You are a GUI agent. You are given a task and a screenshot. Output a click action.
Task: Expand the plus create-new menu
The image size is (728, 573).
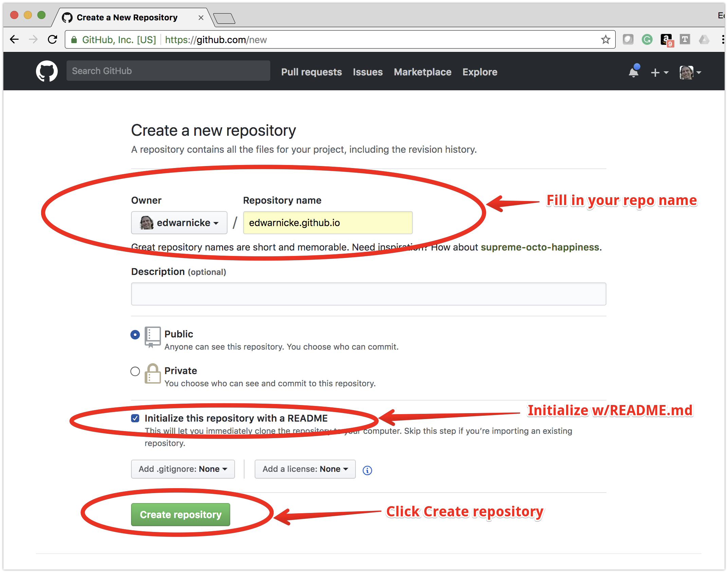(x=659, y=72)
